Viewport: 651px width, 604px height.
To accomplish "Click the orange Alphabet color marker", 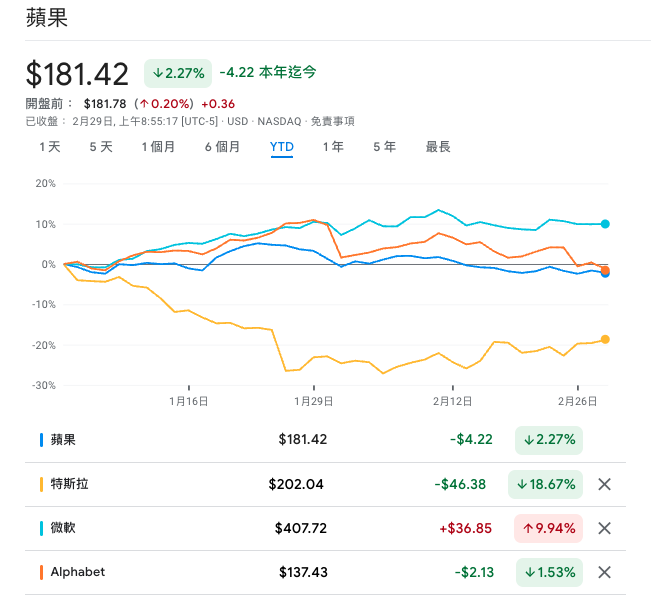I will coord(42,572).
